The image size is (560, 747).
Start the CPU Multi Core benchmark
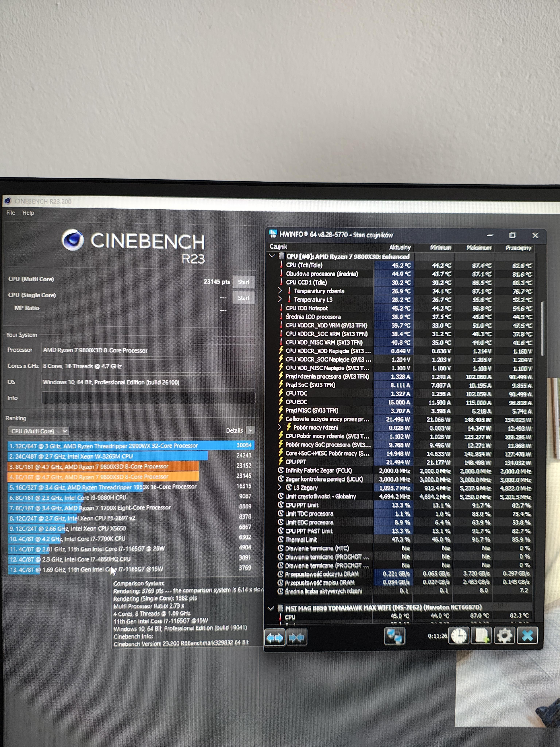(243, 282)
